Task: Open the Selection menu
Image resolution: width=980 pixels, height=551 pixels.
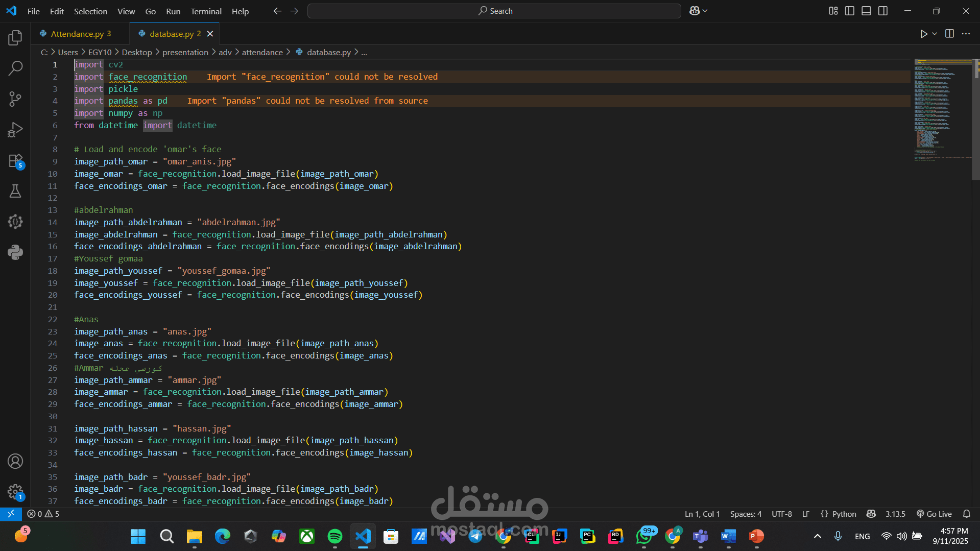Action: [x=90, y=11]
